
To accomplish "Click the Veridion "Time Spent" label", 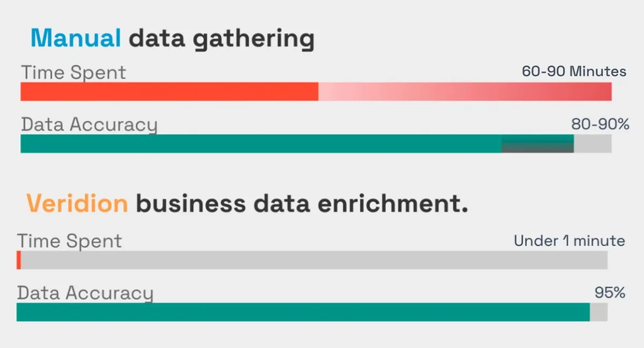I will click(x=70, y=241).
